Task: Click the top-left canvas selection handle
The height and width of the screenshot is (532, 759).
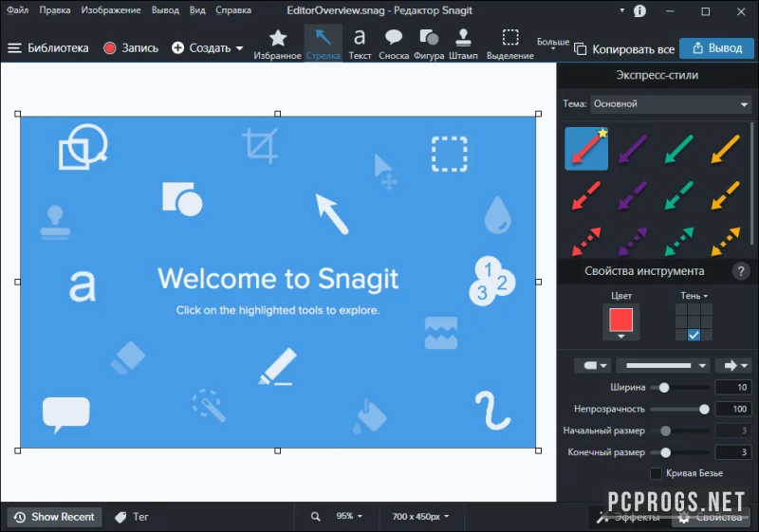Action: point(18,114)
